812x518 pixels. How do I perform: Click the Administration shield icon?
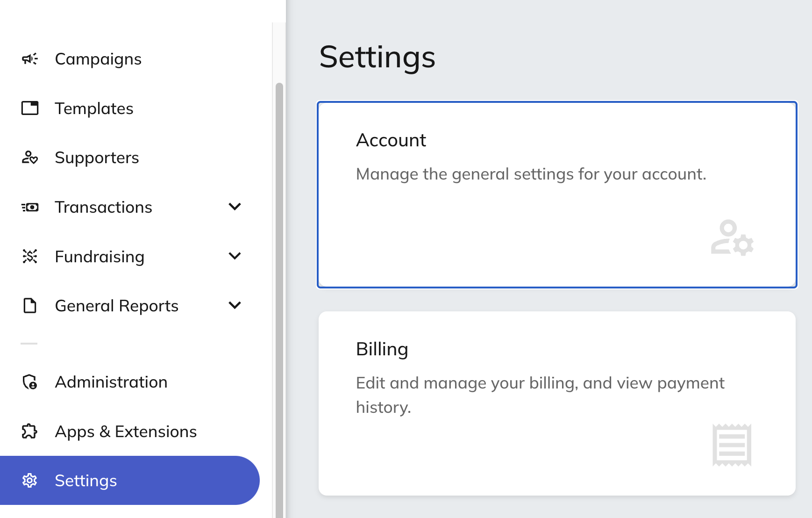coord(30,382)
